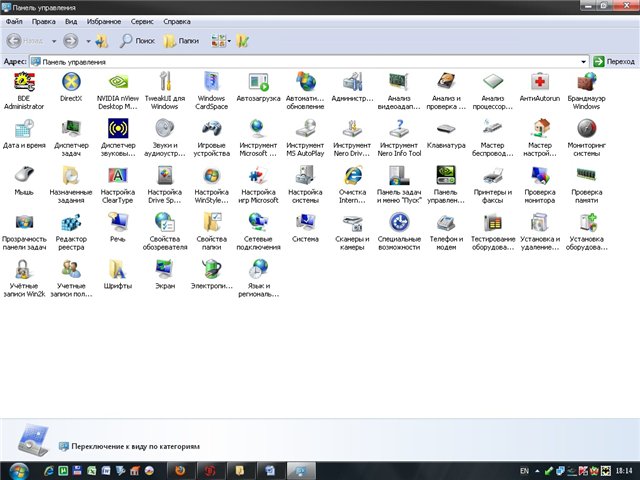The height and width of the screenshot is (480, 640).
Task: Open Редактор реестра
Action: [x=71, y=231]
